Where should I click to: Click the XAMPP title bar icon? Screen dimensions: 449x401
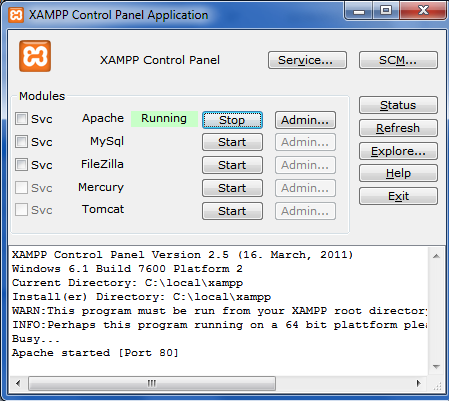pyautogui.click(x=16, y=15)
